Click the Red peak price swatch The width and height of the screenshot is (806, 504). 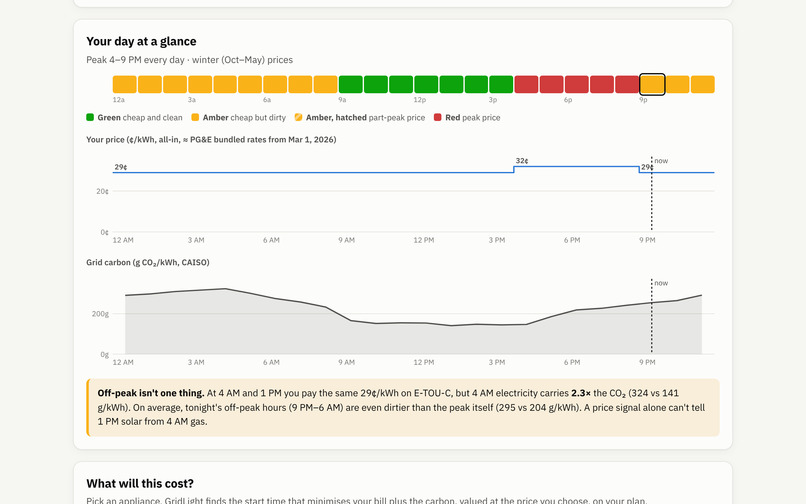coord(437,117)
